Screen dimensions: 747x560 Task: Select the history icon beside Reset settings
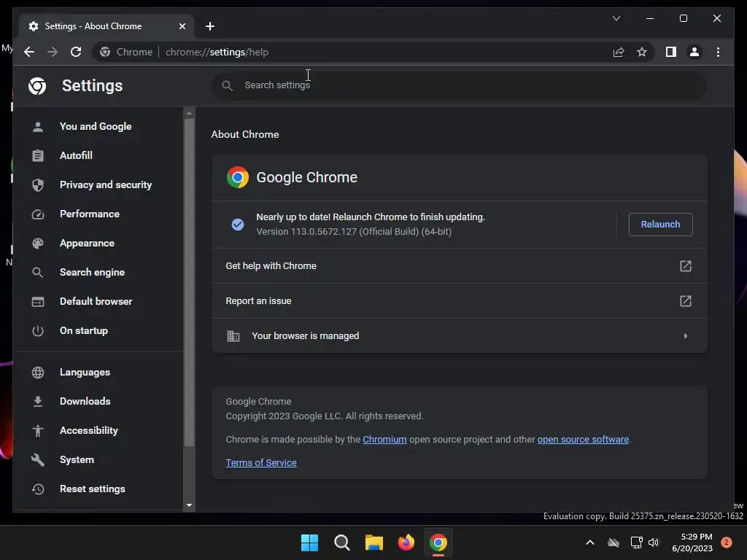point(38,489)
